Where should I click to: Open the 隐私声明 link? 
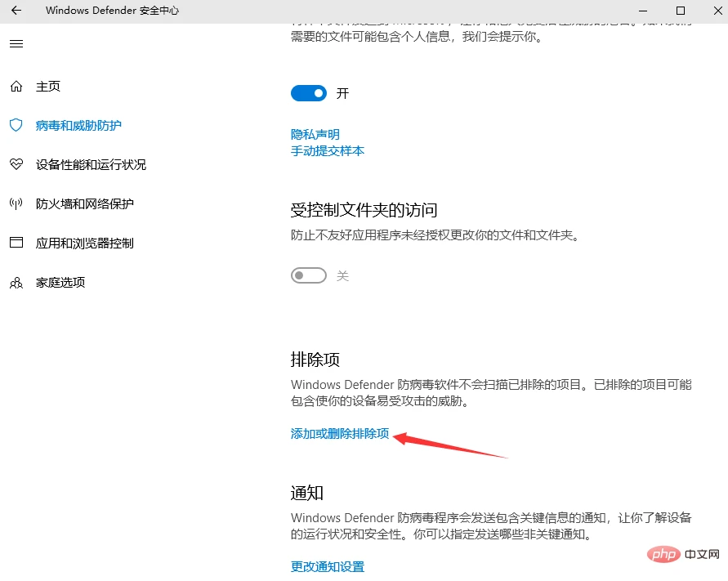(315, 134)
